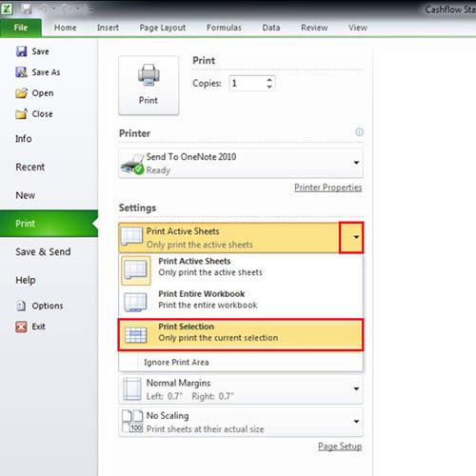Open the Review ribbon tab
Viewport: 476px width, 476px height.
(x=314, y=28)
